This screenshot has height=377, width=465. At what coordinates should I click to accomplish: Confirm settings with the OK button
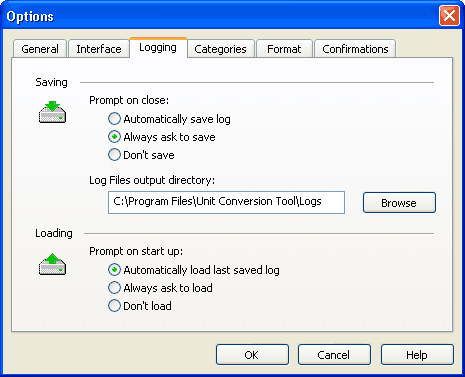click(252, 355)
